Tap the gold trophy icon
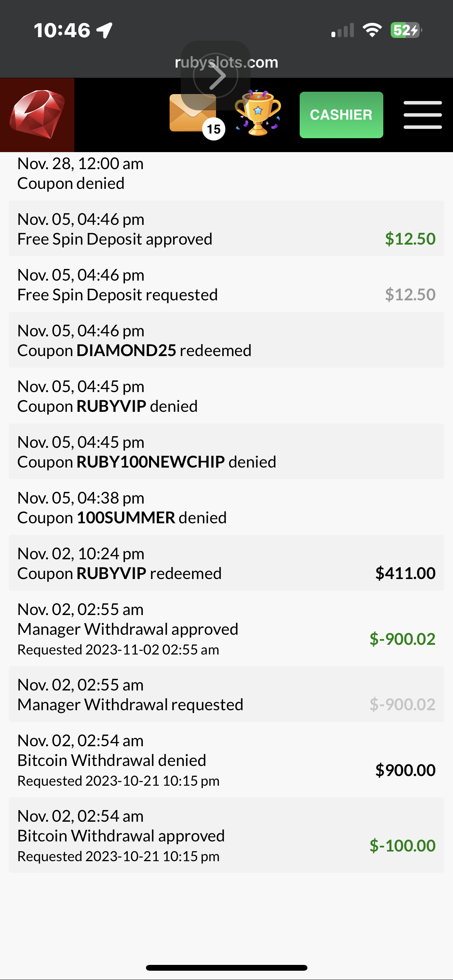 [258, 114]
